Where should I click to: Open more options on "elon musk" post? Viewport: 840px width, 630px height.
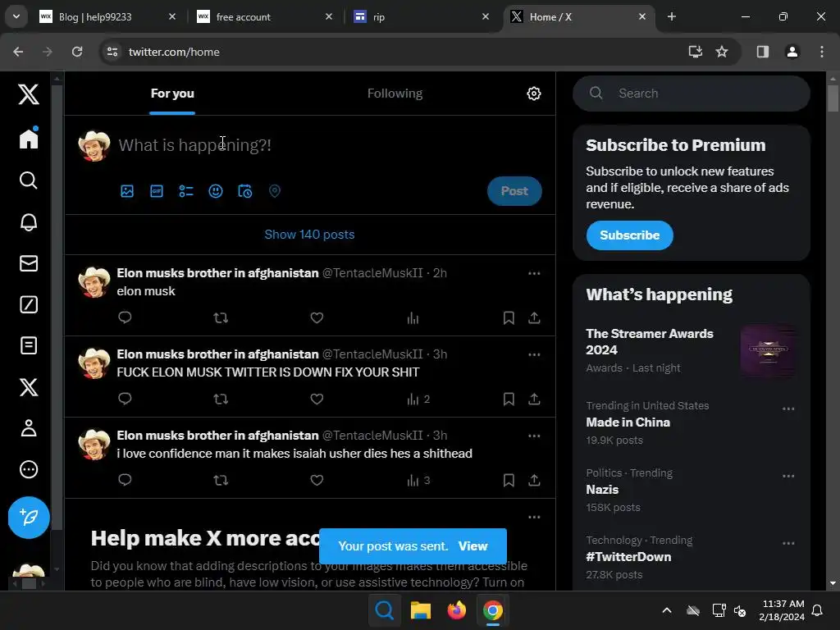click(534, 273)
